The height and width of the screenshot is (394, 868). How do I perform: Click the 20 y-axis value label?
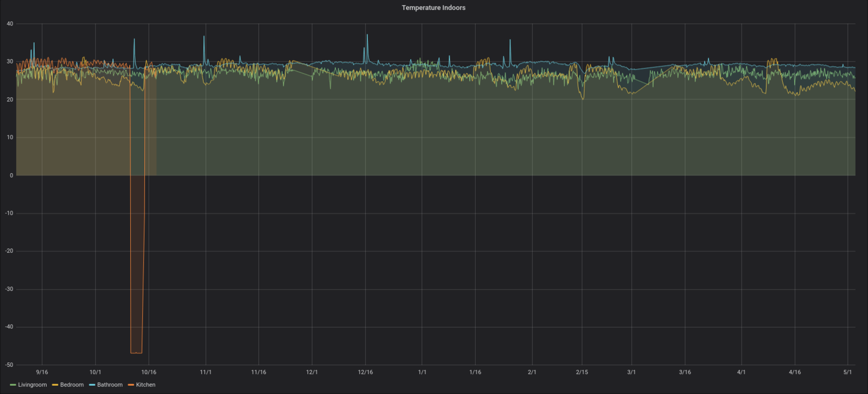pyautogui.click(x=10, y=100)
